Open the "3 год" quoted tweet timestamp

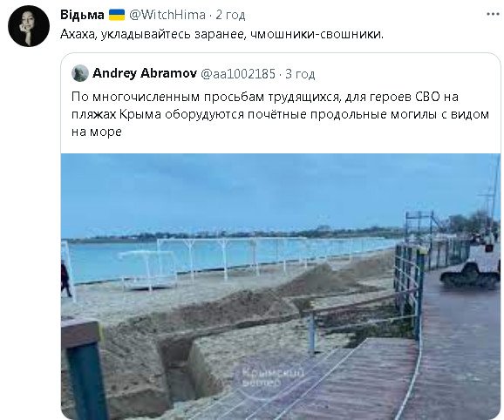tap(300, 74)
